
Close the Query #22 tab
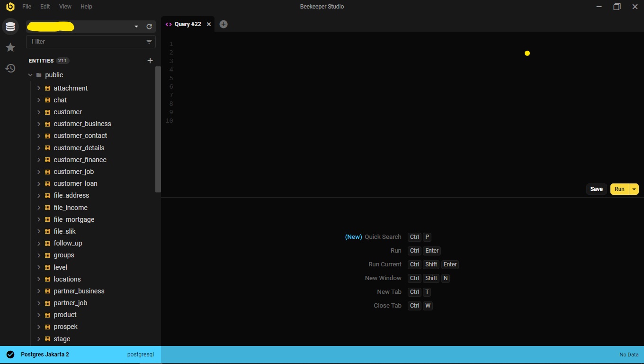click(x=208, y=24)
